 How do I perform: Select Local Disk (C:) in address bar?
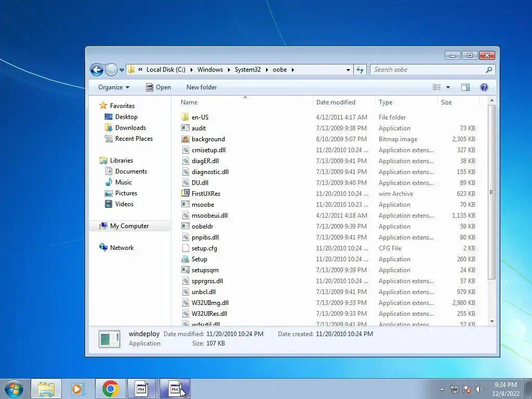pyautogui.click(x=166, y=70)
